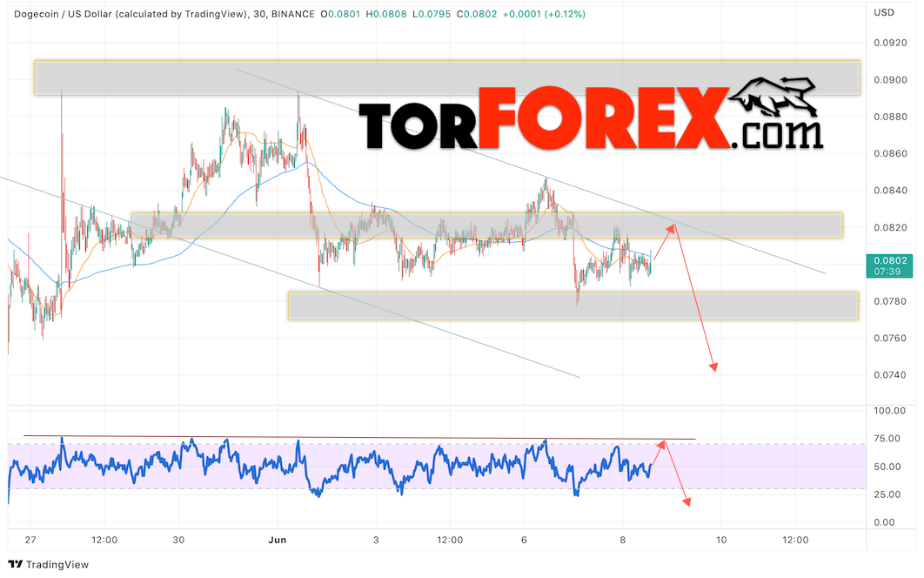
Task: Click the date label 8 on time axis
Action: 622,540
